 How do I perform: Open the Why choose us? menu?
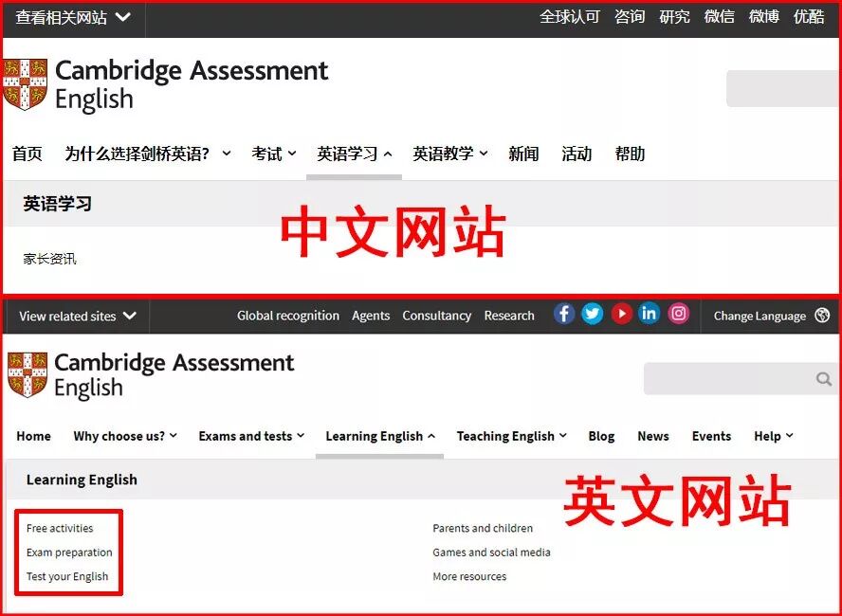coord(125,436)
